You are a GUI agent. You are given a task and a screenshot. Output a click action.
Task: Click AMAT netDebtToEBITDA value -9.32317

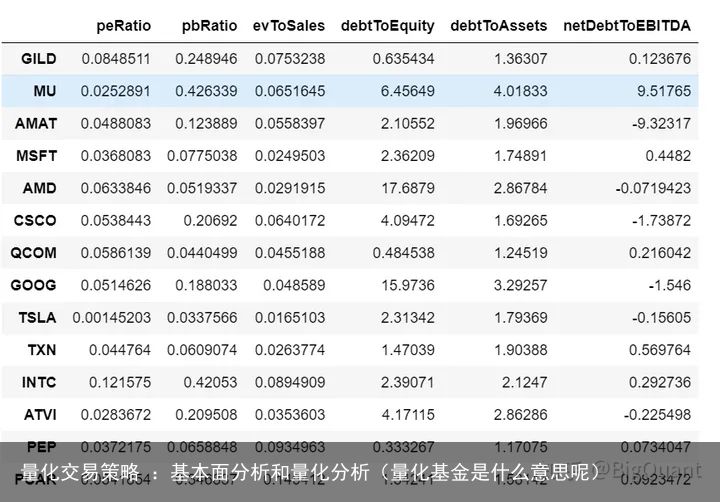pyautogui.click(x=661, y=124)
